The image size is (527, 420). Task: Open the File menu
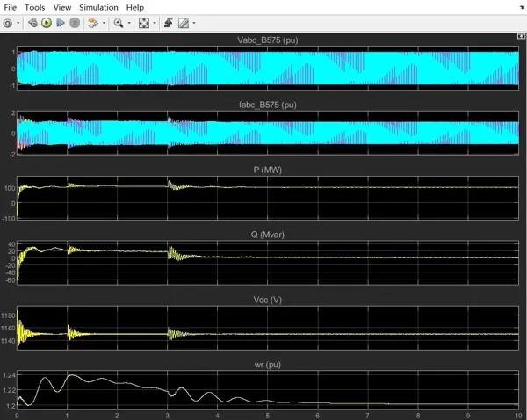[11, 7]
